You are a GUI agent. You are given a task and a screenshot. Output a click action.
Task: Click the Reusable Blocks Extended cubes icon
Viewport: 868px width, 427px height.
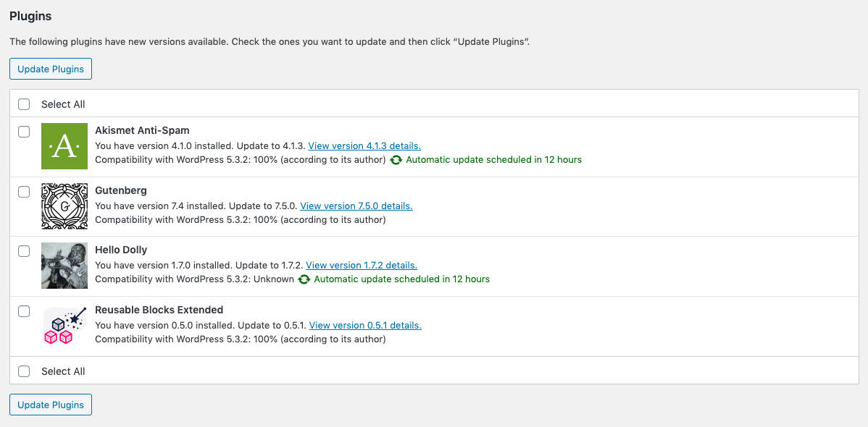(64, 325)
